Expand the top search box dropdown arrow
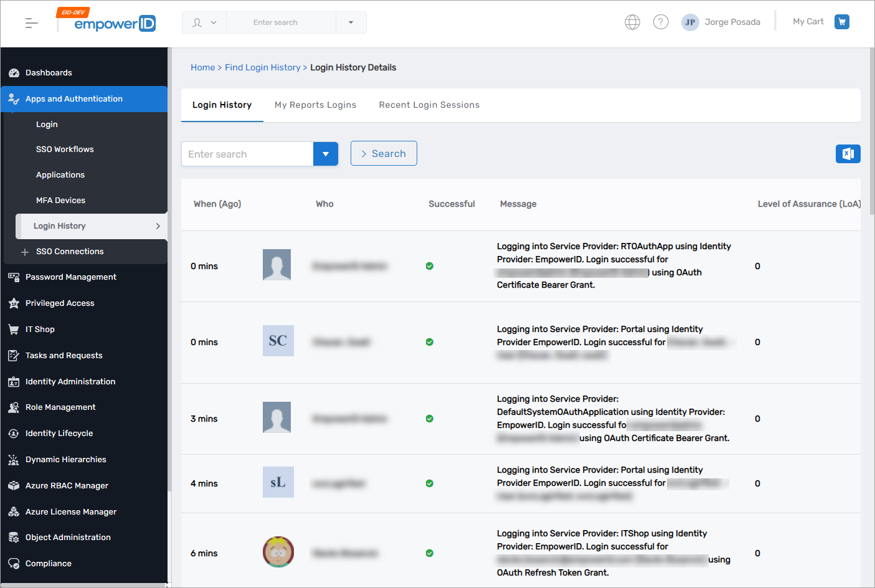 [x=351, y=22]
